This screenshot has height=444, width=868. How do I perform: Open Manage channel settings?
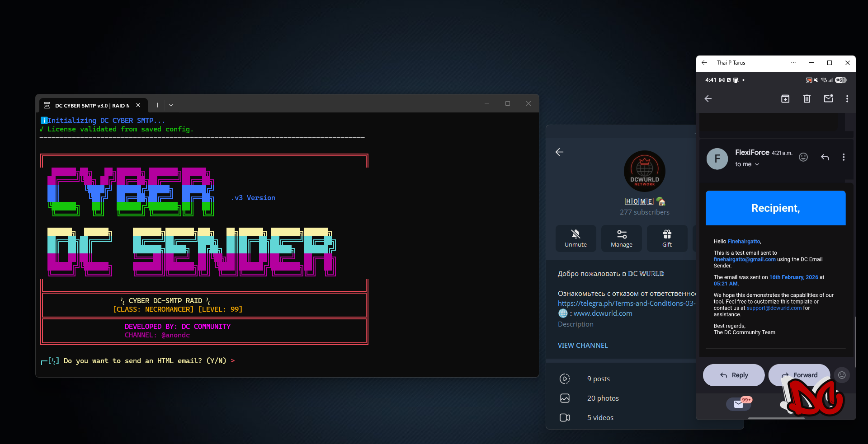[x=622, y=238]
